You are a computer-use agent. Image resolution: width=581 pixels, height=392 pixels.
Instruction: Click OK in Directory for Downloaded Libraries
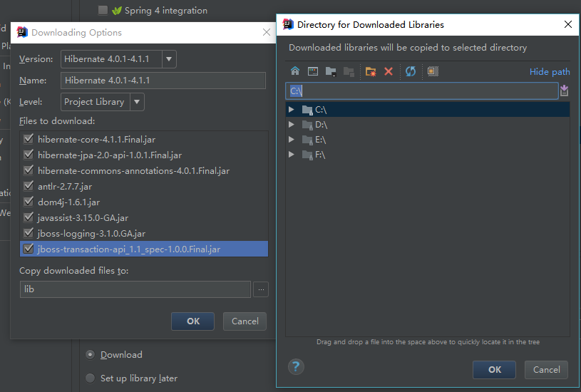(x=495, y=369)
